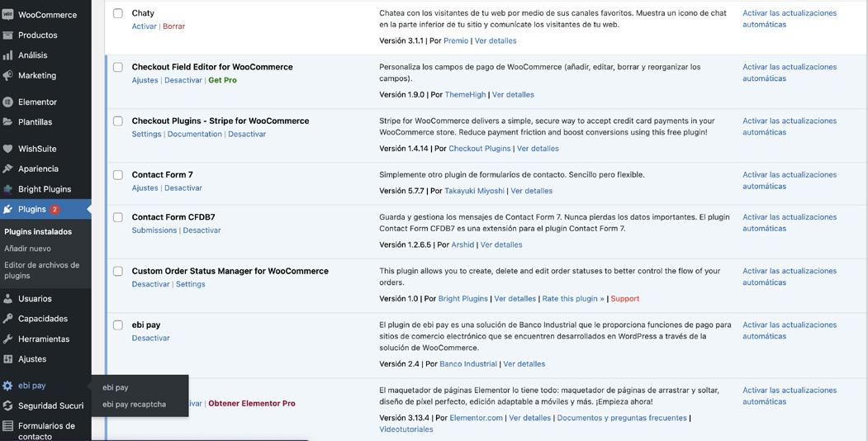
Task: Click the WooCommerce sidebar icon
Action: [8, 15]
